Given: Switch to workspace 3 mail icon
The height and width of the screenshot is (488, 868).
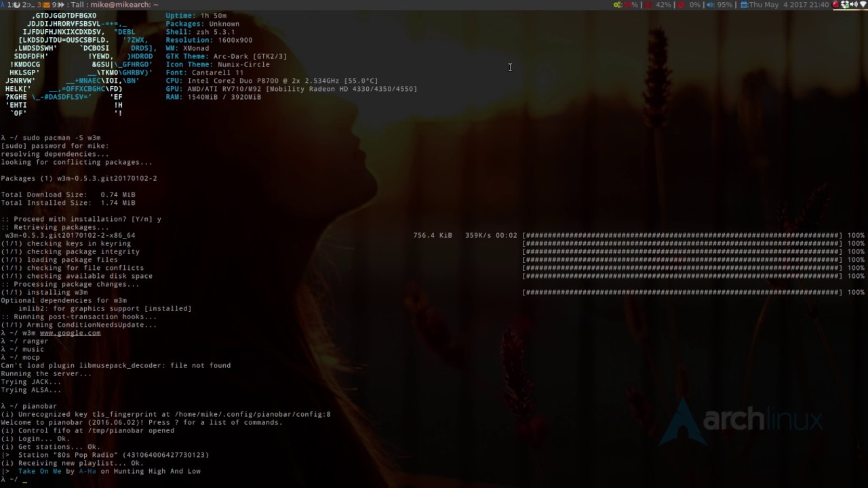Looking at the screenshot, I should click(44, 5).
